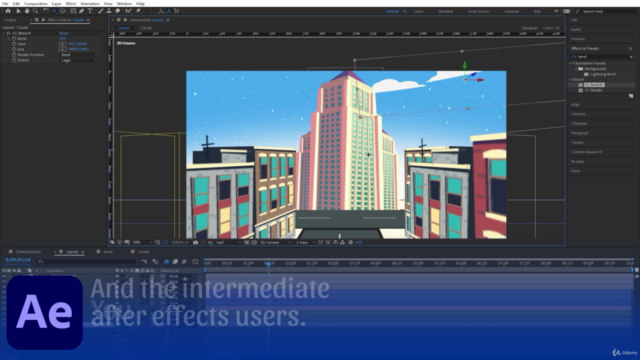Select CC Bender in Effects & Presets

tap(593, 90)
